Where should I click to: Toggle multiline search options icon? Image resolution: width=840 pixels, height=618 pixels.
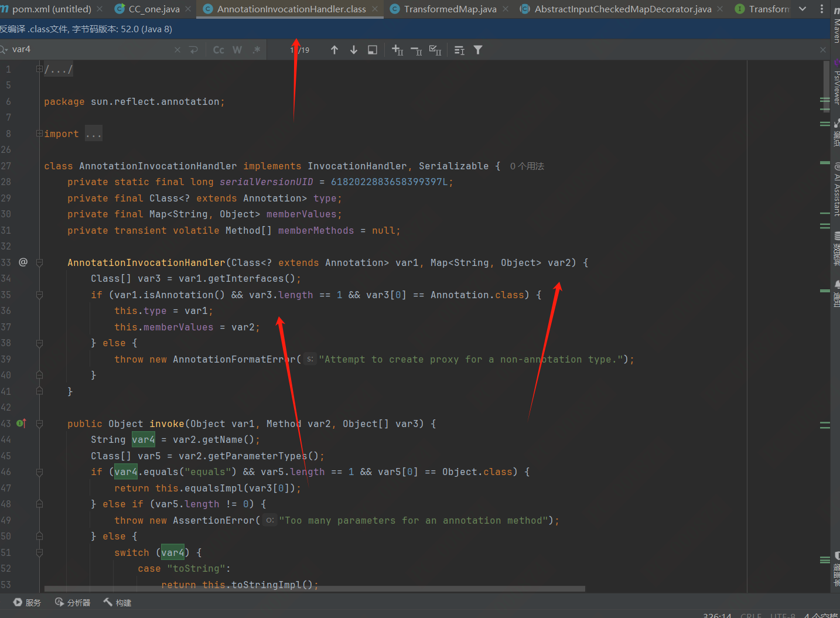click(459, 50)
